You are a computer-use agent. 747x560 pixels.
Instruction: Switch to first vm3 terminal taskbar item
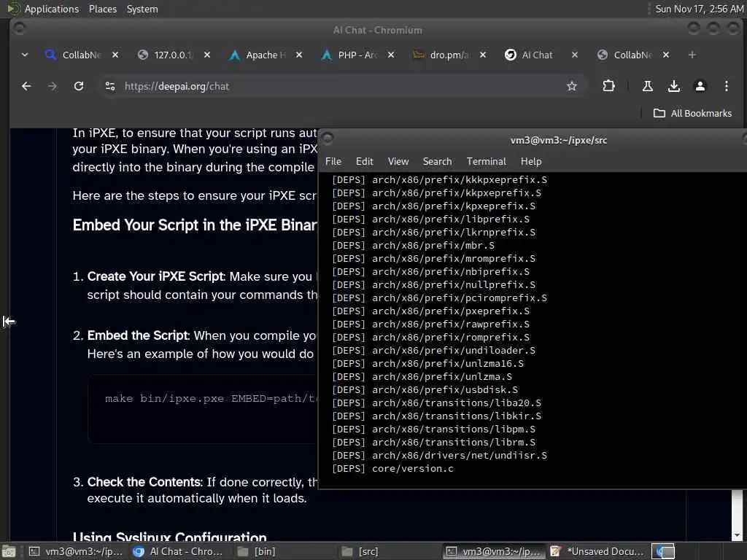76,551
